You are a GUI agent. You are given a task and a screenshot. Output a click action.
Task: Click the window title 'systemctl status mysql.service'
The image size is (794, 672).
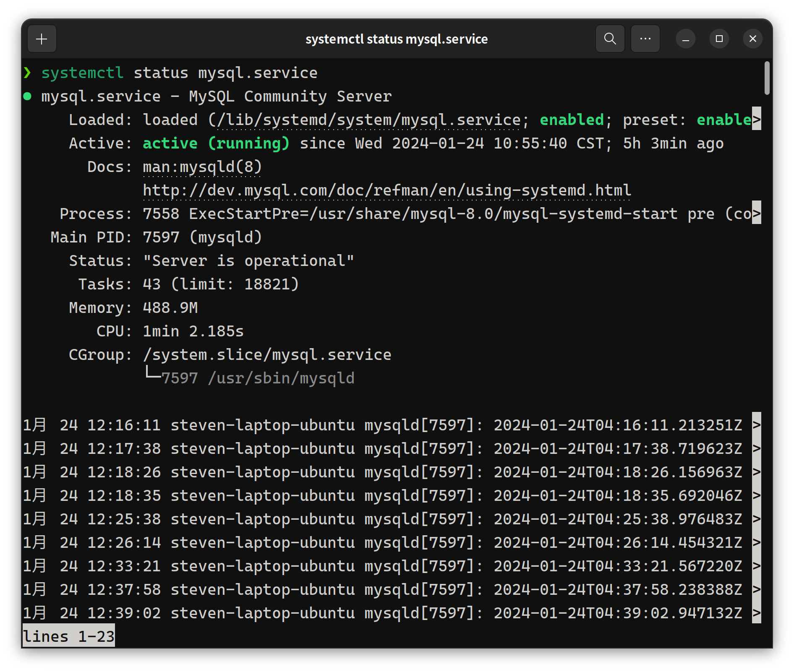point(397,39)
